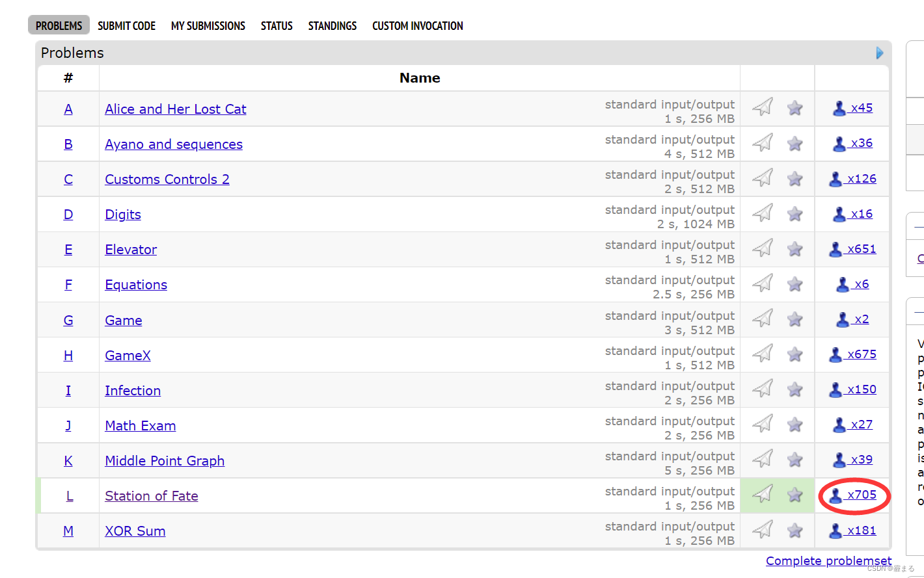Click submit paper-plane icon for Customs Controls 2
Image resolution: width=924 pixels, height=578 pixels.
[763, 177]
